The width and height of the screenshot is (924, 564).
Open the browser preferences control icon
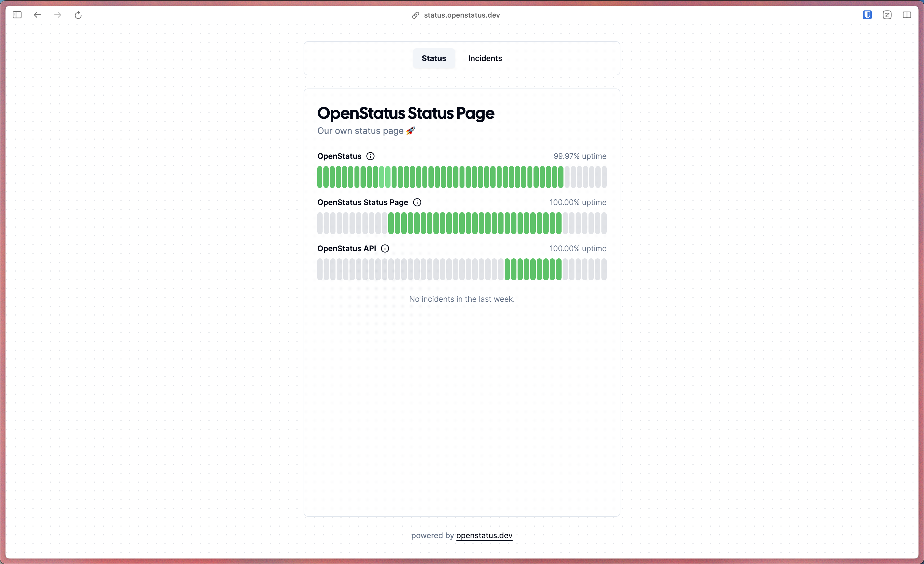click(x=887, y=15)
